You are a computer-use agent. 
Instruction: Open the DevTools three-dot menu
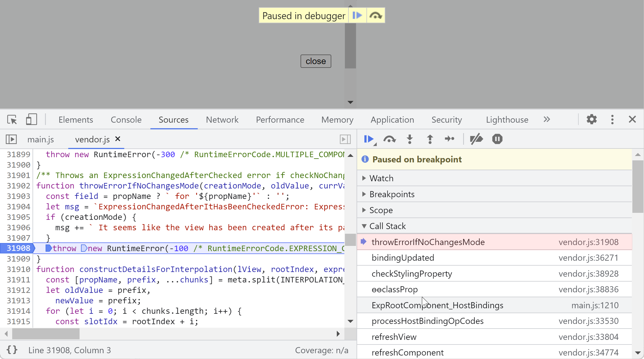tap(612, 119)
